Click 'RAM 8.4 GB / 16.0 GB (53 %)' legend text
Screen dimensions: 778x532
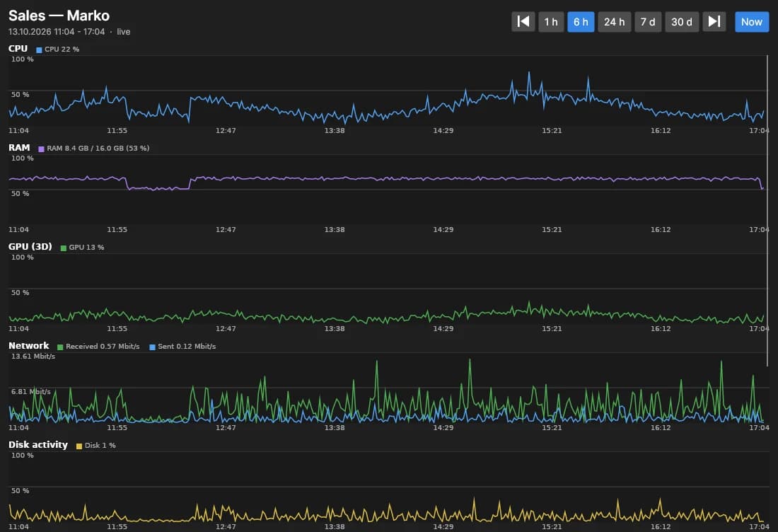[98, 149]
